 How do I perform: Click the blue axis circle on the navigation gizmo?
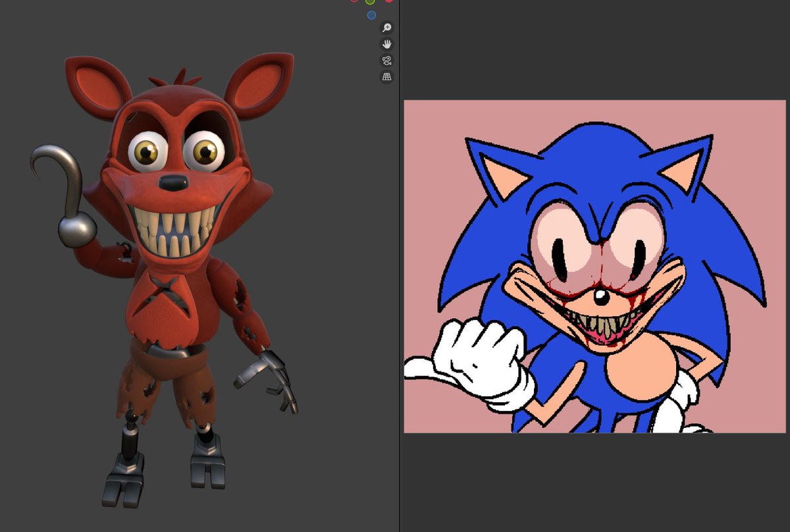coord(371,14)
